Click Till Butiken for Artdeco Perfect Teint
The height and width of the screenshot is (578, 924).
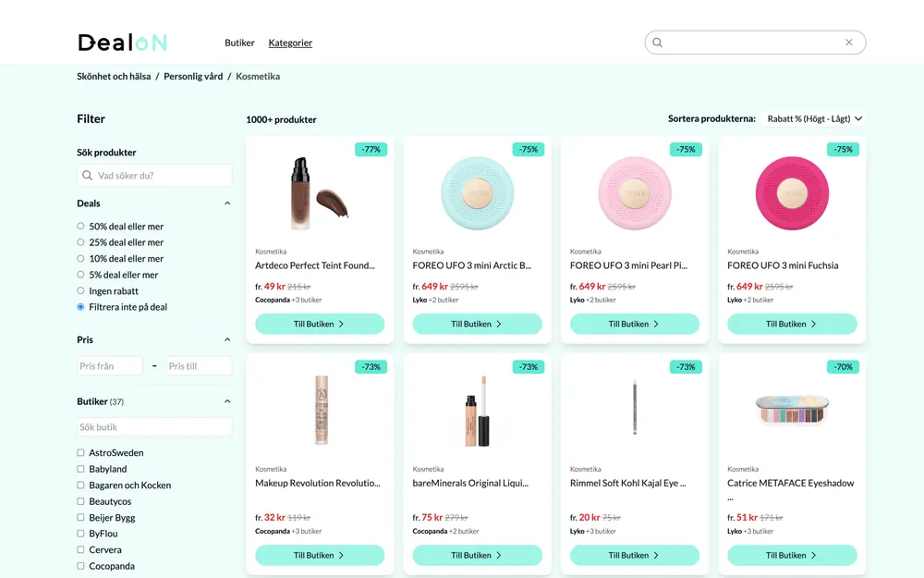pyautogui.click(x=320, y=324)
